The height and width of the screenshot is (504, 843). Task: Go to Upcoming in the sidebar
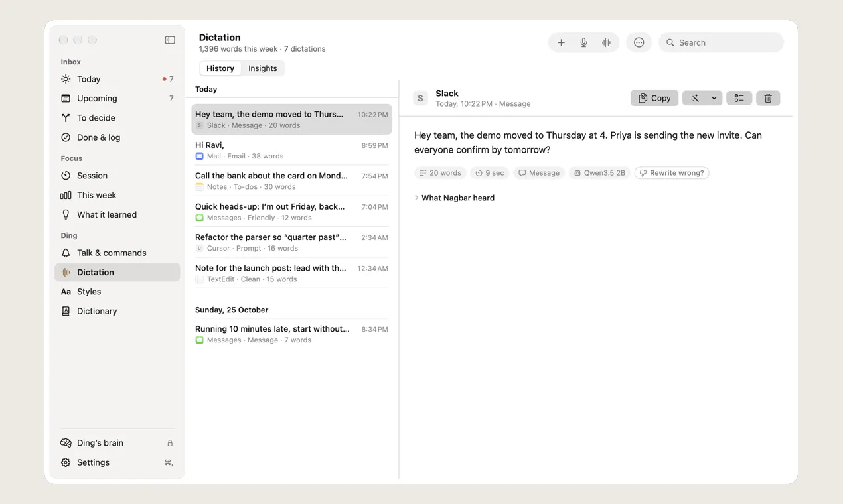click(x=117, y=98)
